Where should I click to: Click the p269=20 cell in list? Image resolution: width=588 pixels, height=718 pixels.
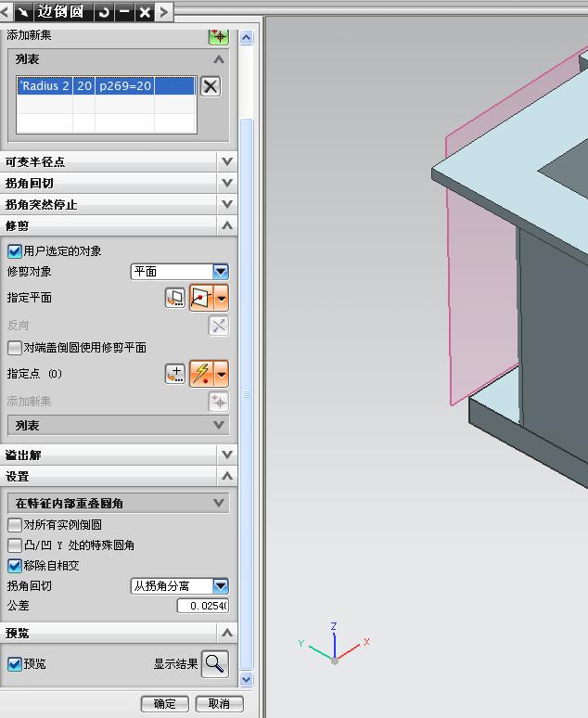[125, 85]
